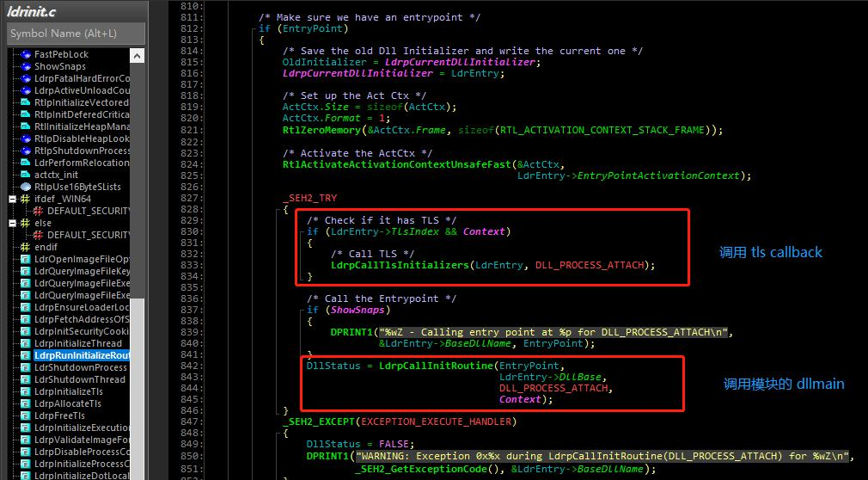Click the symbol list scroll up arrow
868x480 pixels.
coord(137,54)
